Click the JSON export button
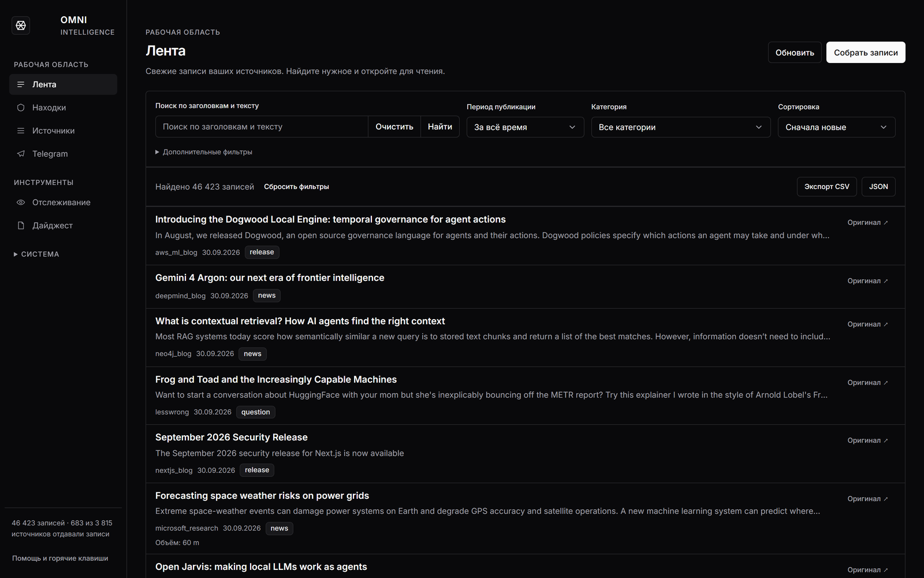Viewport: 924px width, 578px height. point(878,187)
